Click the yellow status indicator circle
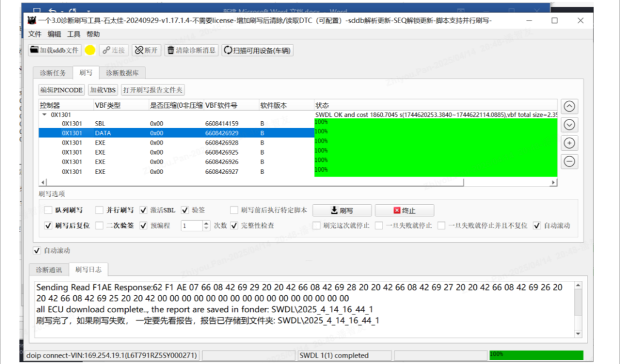The height and width of the screenshot is (364, 620). point(90,50)
